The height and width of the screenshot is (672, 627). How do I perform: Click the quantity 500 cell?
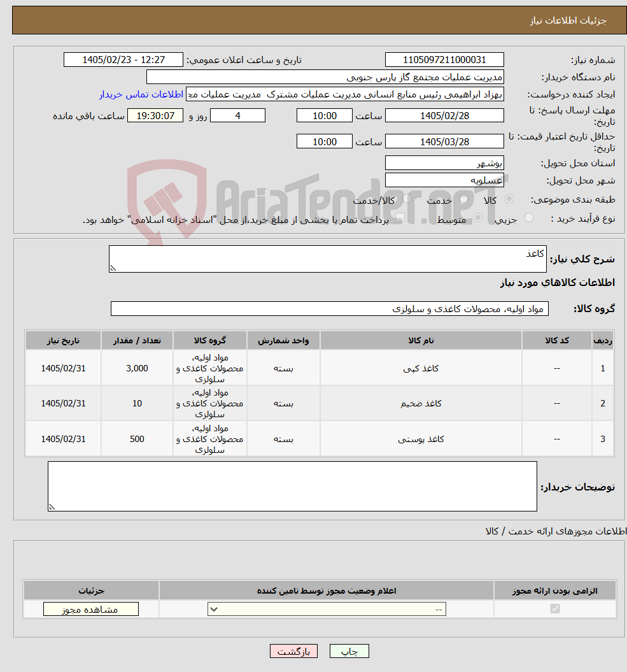click(137, 439)
